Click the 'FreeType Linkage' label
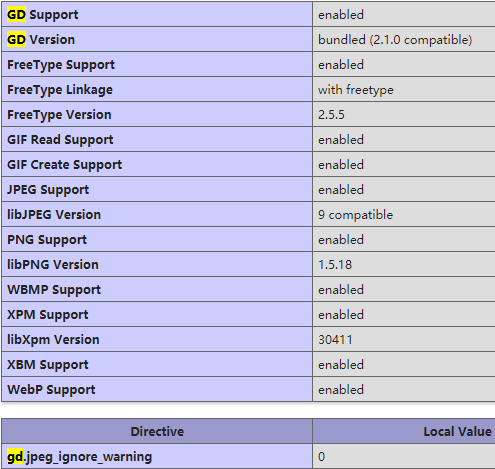This screenshot has height=469, width=495. pyautogui.click(x=60, y=90)
